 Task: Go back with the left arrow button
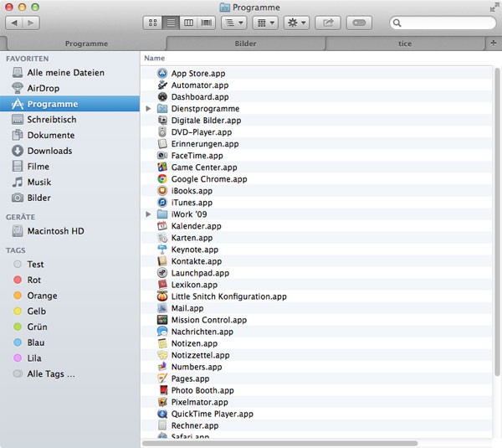tap(14, 23)
